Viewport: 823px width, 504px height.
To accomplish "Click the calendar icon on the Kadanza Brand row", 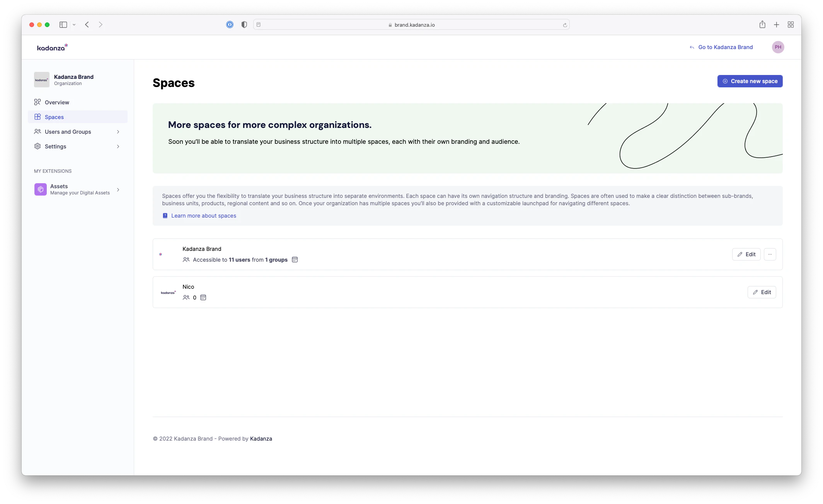I will (295, 259).
